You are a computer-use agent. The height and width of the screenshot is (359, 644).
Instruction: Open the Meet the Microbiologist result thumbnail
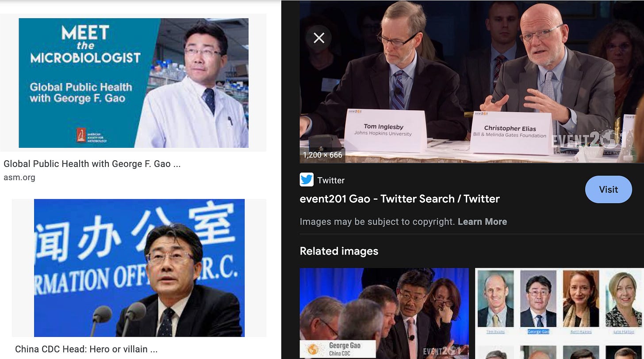[134, 83]
